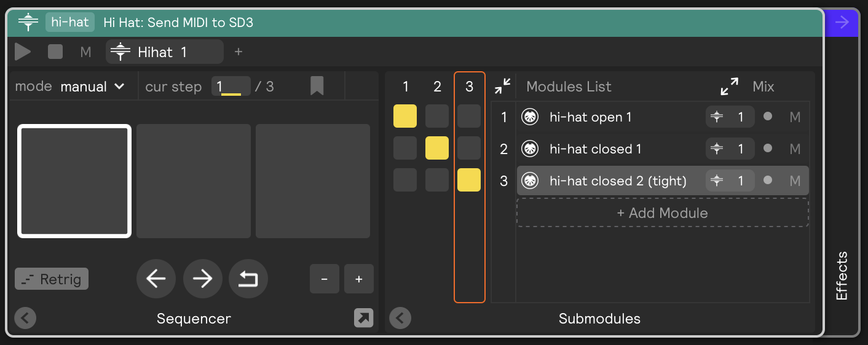
Task: Open the Effects side panel
Action: (842, 276)
